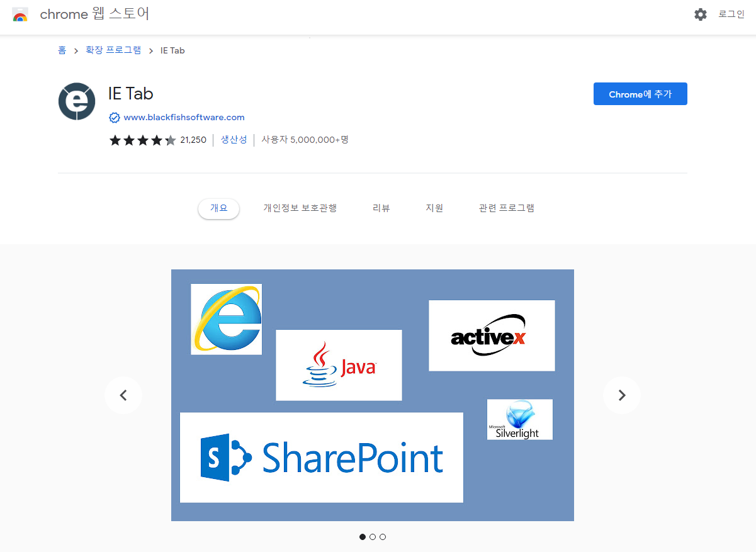Click the Internet Explorer logo in screenshot
The image size is (756, 552).
pos(227,319)
